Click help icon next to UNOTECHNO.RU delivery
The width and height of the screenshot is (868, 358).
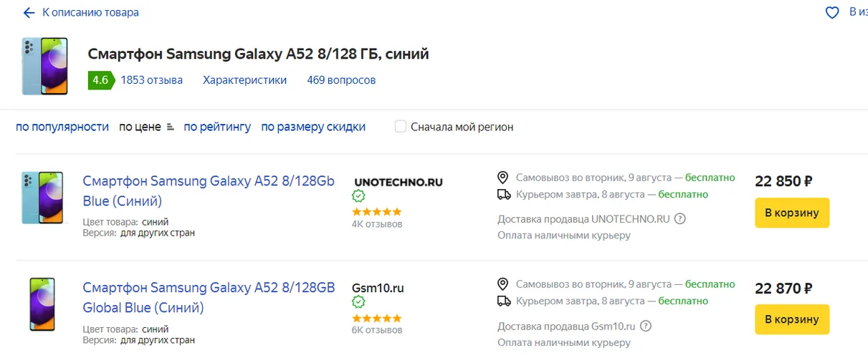tap(680, 219)
